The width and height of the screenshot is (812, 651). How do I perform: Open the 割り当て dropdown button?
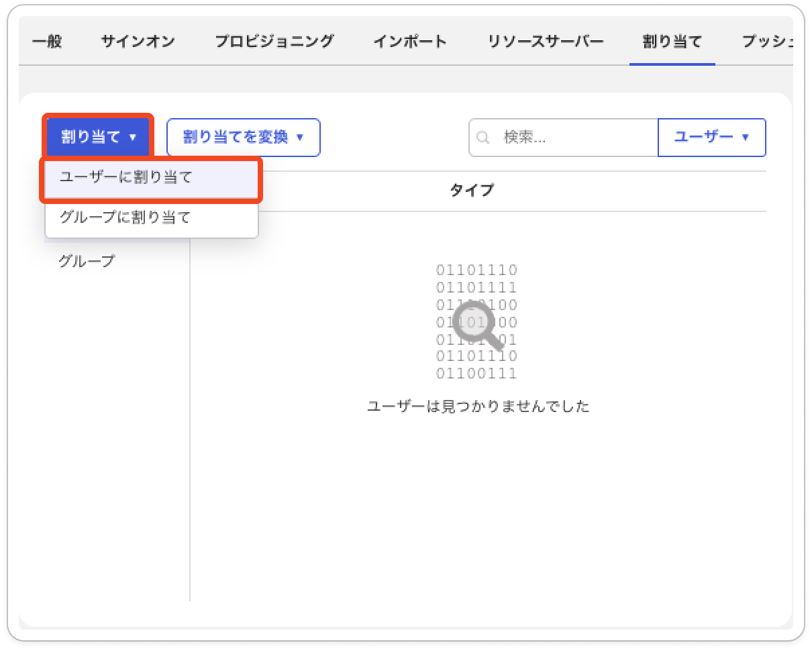pos(99,137)
